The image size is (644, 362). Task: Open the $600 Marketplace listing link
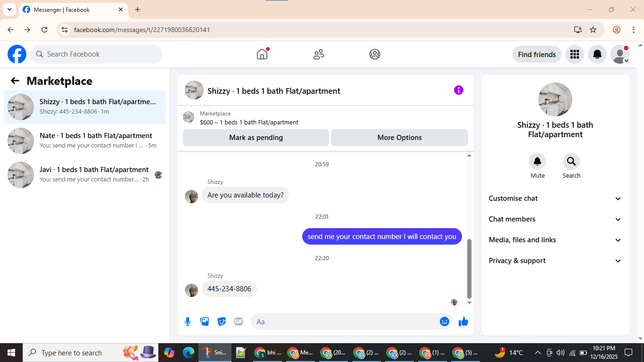[249, 122]
